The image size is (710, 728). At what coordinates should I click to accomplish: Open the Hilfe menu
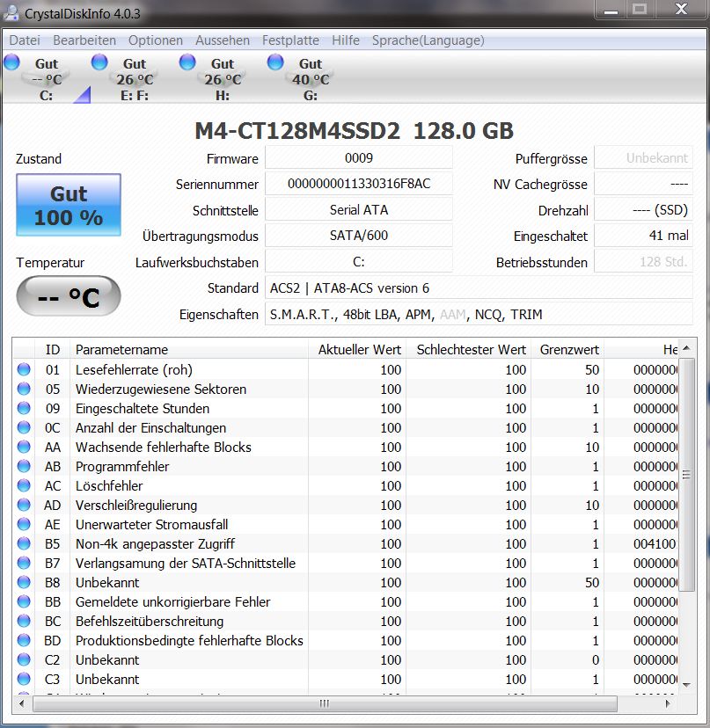[346, 40]
